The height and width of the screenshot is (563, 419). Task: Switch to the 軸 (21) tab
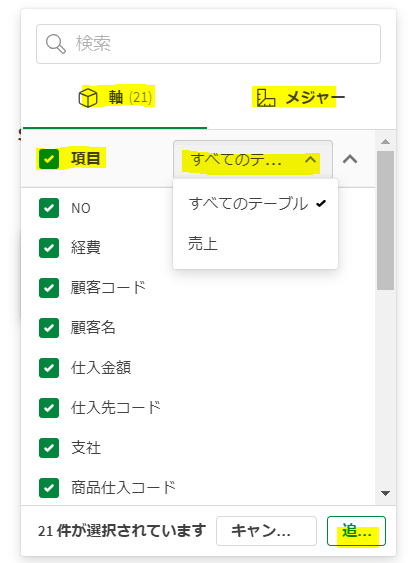(115, 98)
